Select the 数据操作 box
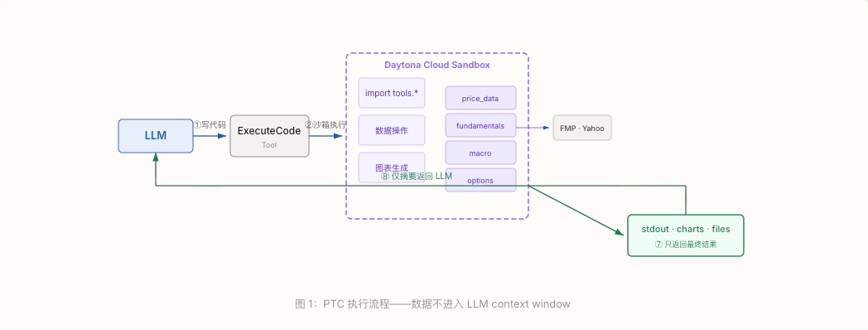The width and height of the screenshot is (868, 330). [x=392, y=130]
